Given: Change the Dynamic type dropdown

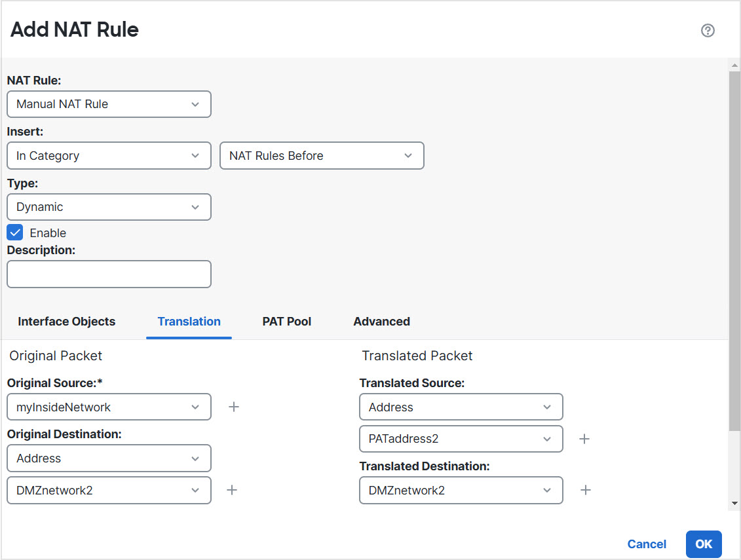Looking at the screenshot, I should coord(109,207).
